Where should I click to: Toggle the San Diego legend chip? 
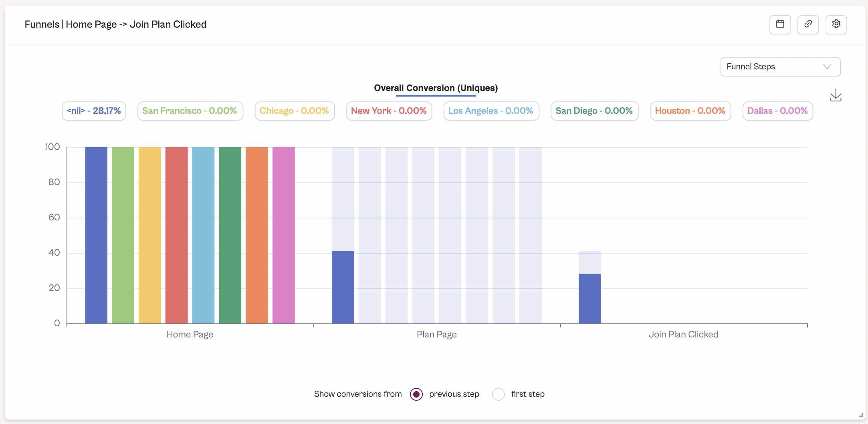click(594, 111)
